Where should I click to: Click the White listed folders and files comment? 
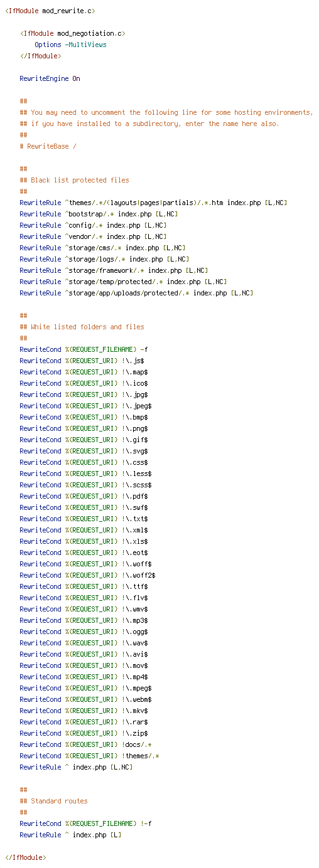pos(82,327)
